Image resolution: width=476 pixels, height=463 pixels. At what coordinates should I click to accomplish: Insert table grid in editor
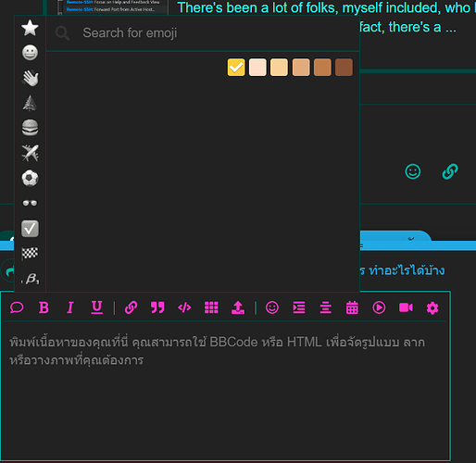coord(211,307)
